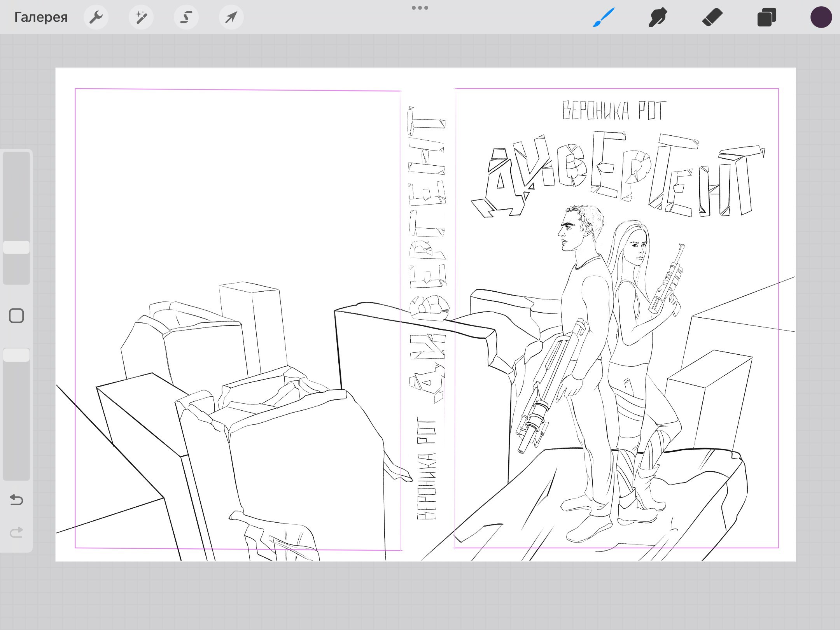840x630 pixels.
Task: Activate the Selection S-shaped tool
Action: point(186,17)
